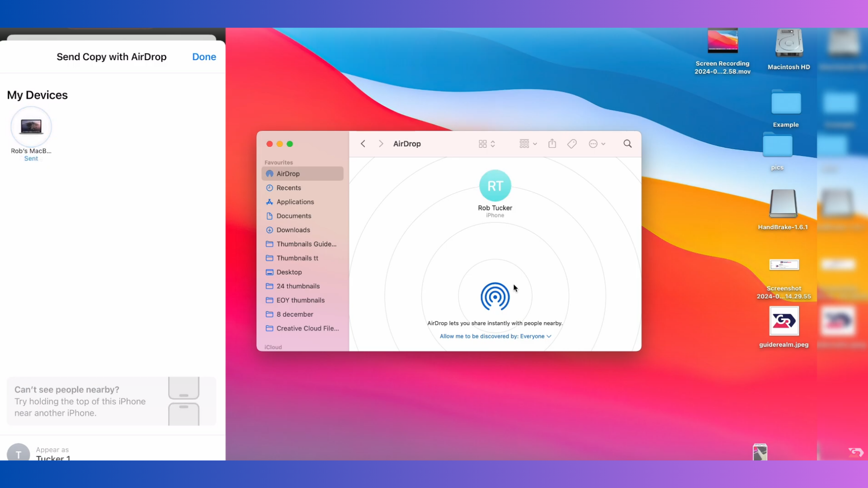Click the Tags icon in Finder toolbar

pyautogui.click(x=572, y=144)
